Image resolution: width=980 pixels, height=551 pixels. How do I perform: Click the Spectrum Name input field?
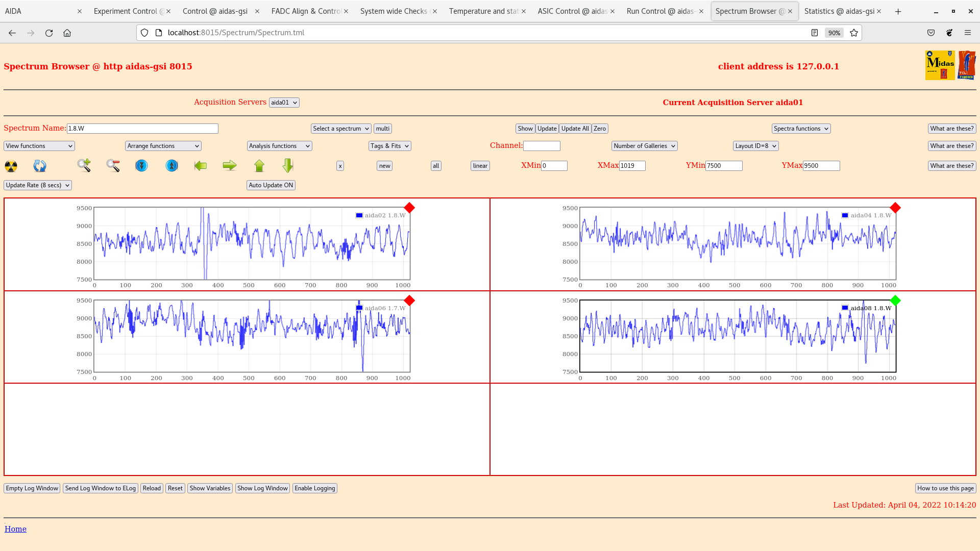pos(142,129)
